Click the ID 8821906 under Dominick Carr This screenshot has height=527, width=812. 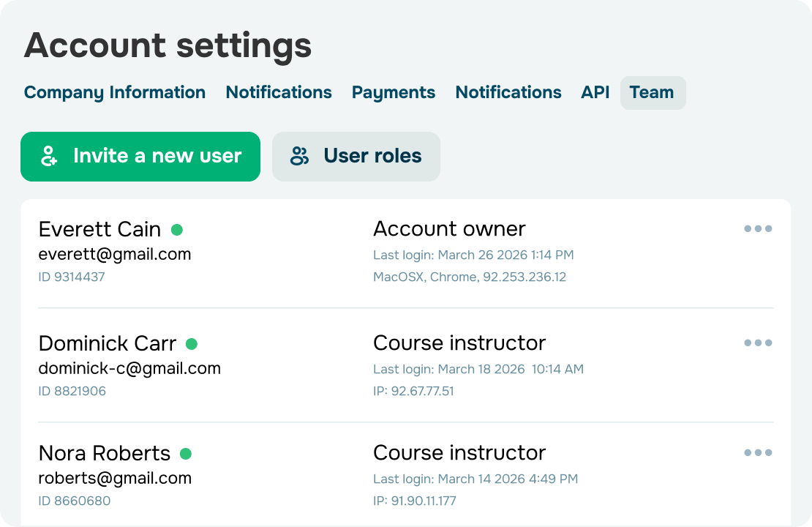pos(72,391)
